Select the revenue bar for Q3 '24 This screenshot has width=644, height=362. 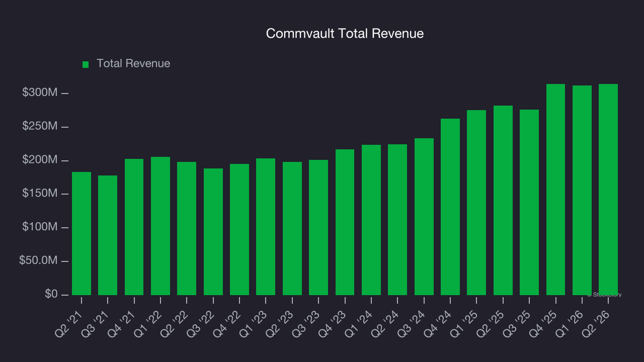coord(424,217)
